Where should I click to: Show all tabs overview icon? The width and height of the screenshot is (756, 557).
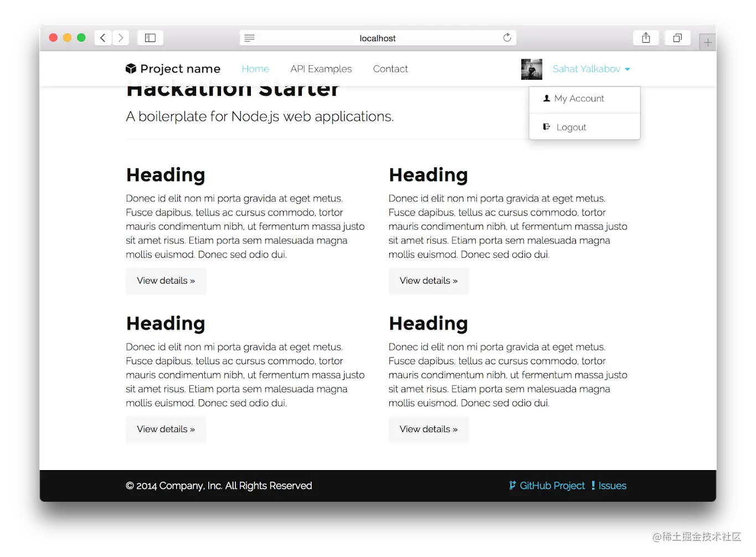coord(677,38)
